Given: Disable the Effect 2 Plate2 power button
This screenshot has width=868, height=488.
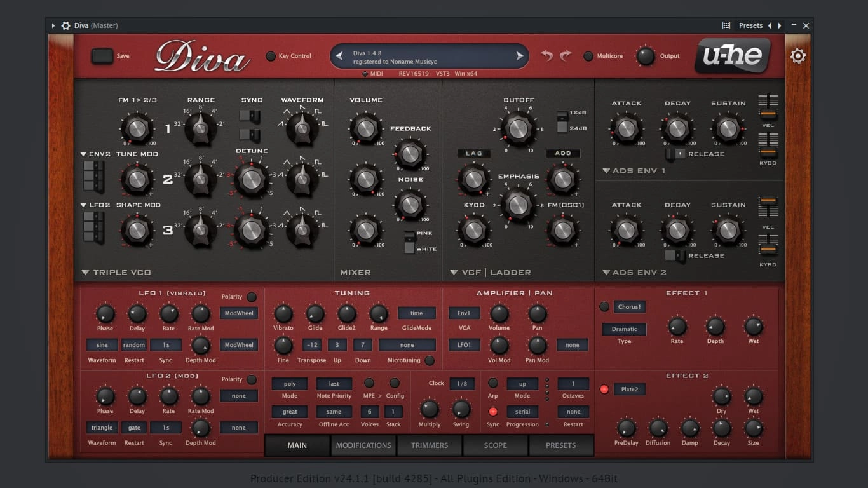Looking at the screenshot, I should click(604, 390).
